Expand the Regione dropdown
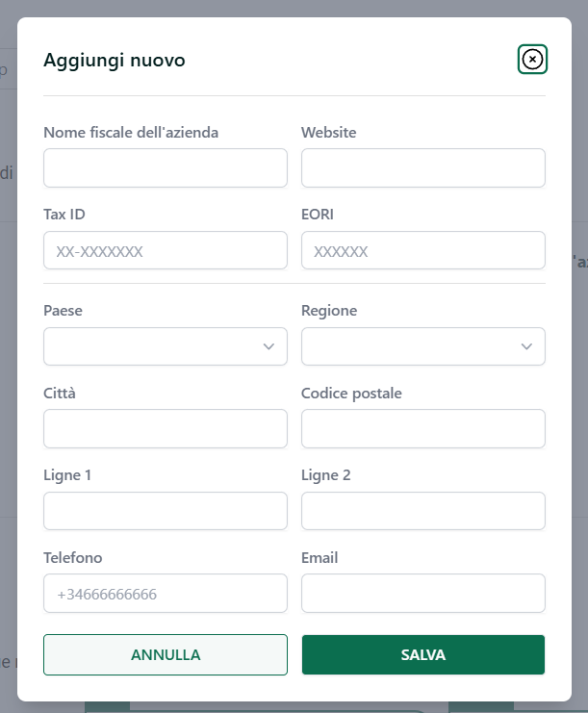The image size is (588, 713). pos(423,346)
